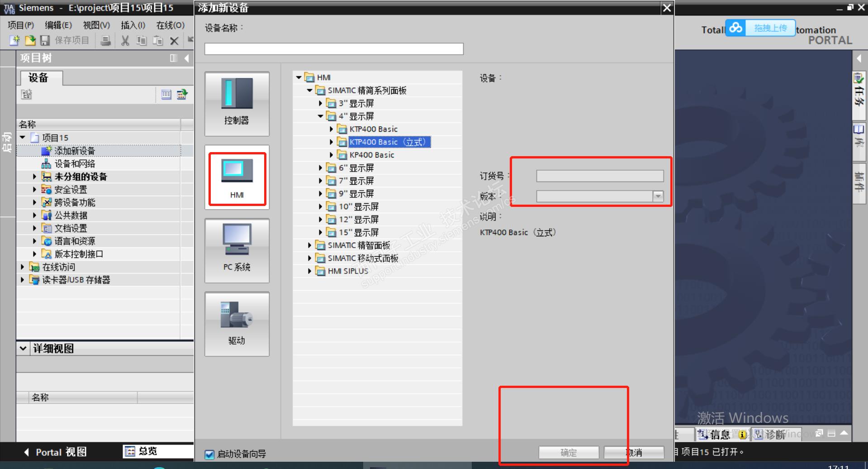Select 10" 显示屏 in the device tree
This screenshot has width=868, height=469.
[359, 207]
